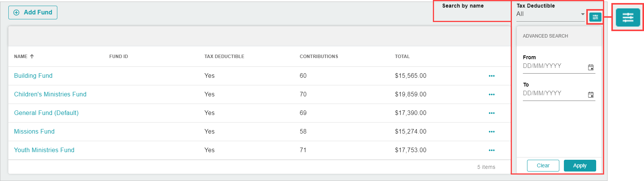Sort by the Total column header
644x181 pixels.
pos(402,57)
